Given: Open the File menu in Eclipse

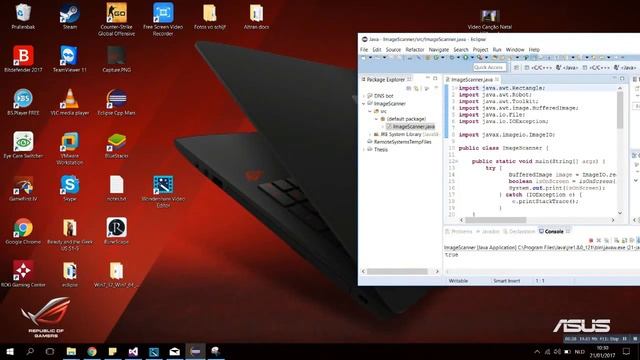Looking at the screenshot, I should (x=364, y=49).
